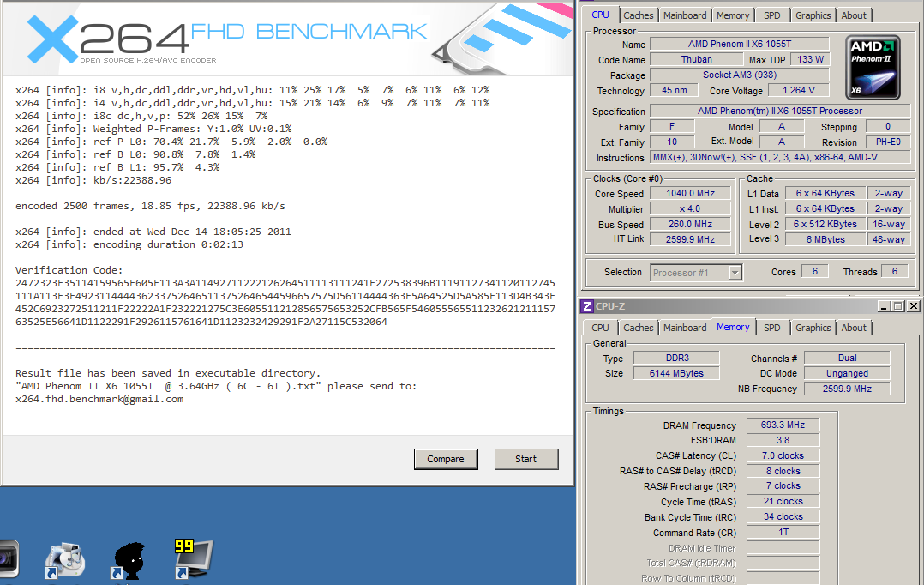
Task: Maximize the lower CPU-Z window
Action: coord(897,306)
